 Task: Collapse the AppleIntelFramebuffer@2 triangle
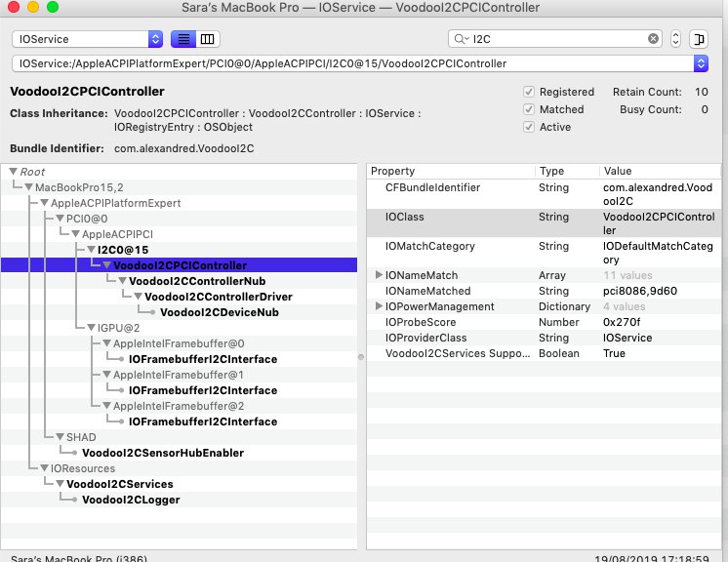pos(106,406)
